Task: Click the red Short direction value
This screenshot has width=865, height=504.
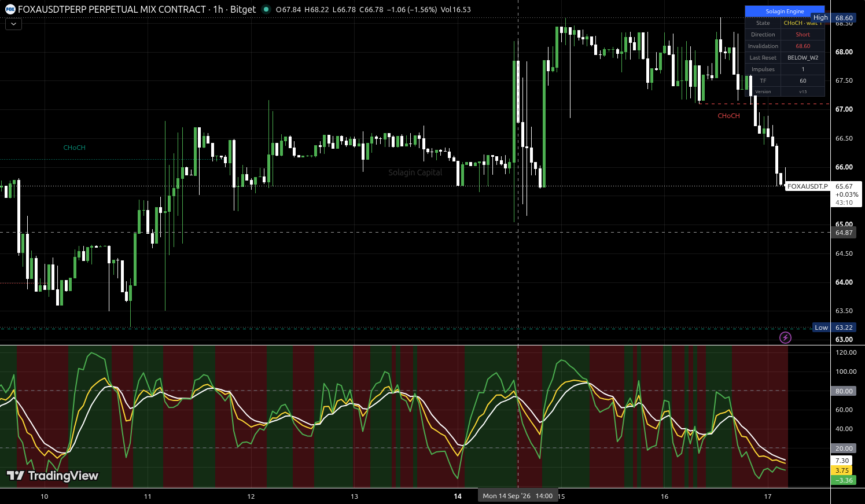Action: point(803,34)
